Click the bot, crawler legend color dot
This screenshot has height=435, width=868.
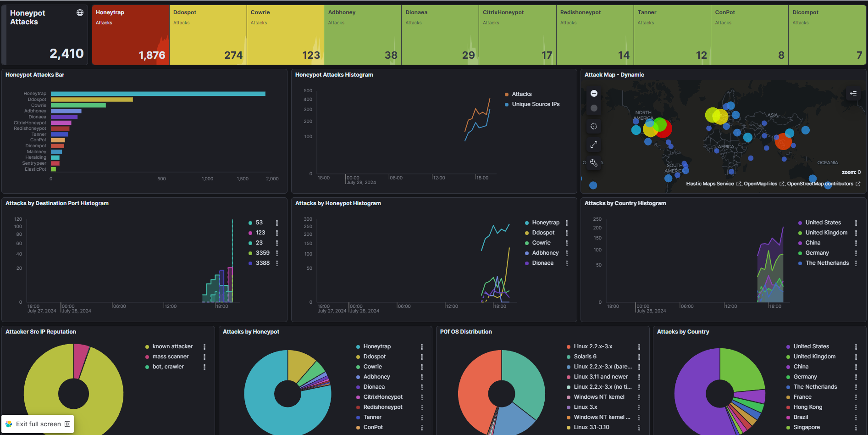[147, 367]
